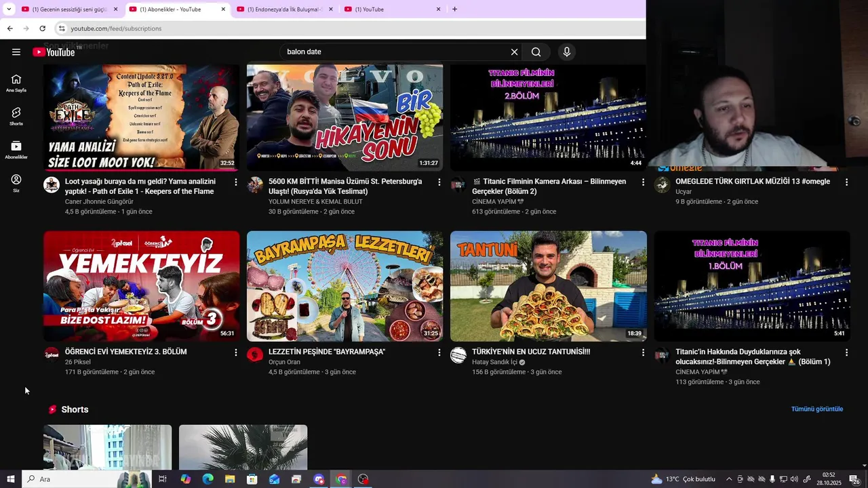
Task: Open Shorts in the left sidebar
Action: [x=16, y=117]
